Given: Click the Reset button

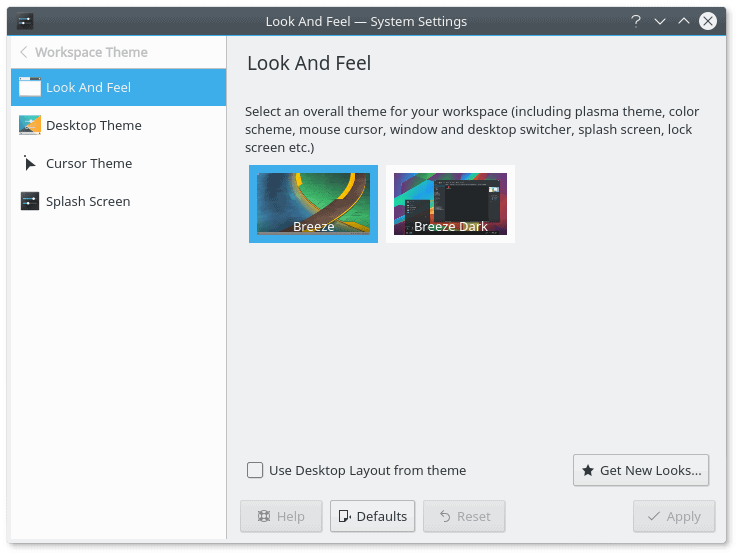Looking at the screenshot, I should tap(464, 516).
